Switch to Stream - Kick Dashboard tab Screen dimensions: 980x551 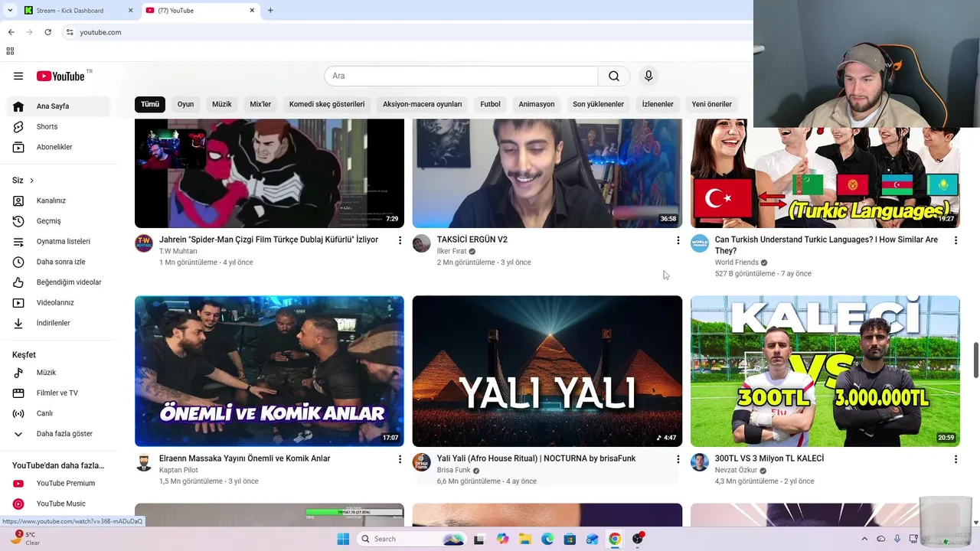(77, 11)
